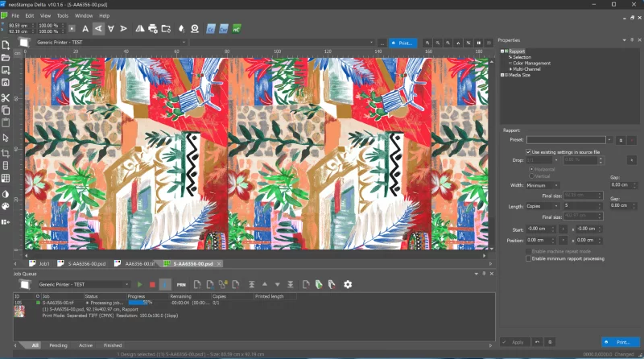Open the Length Copies dropdown

tap(543, 206)
